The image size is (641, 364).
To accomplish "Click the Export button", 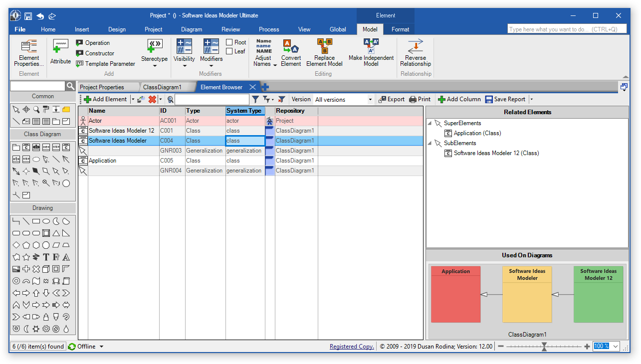I will [x=391, y=99].
